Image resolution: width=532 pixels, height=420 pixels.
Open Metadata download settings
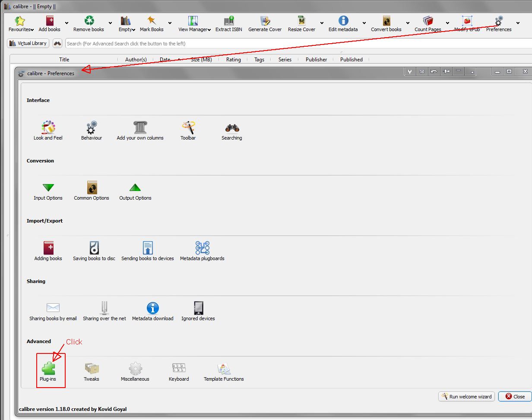tap(152, 312)
